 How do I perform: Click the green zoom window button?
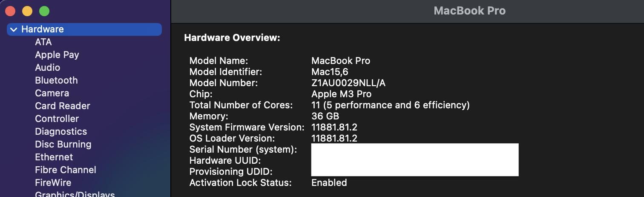tap(44, 11)
